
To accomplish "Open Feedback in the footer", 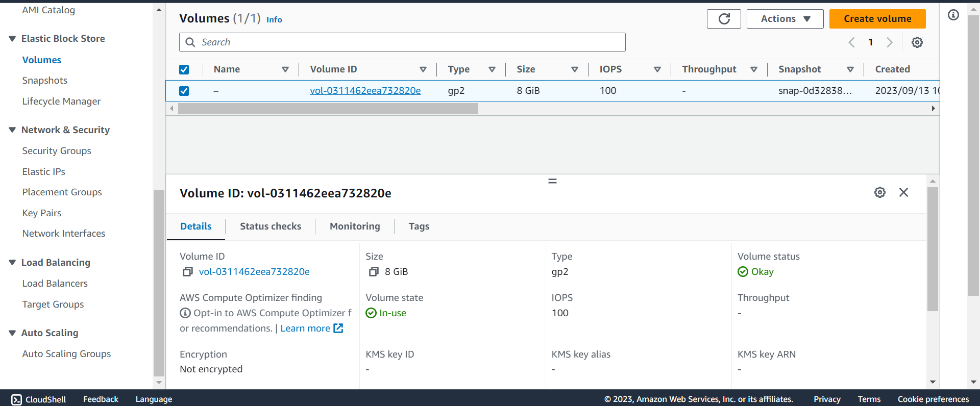I will [x=101, y=399].
